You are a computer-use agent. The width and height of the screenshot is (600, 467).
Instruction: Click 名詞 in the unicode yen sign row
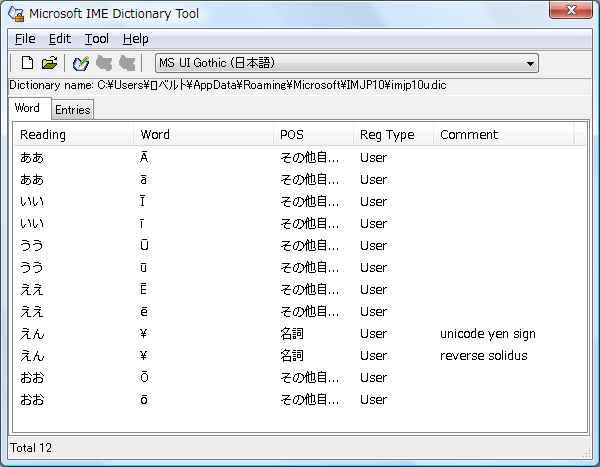292,334
